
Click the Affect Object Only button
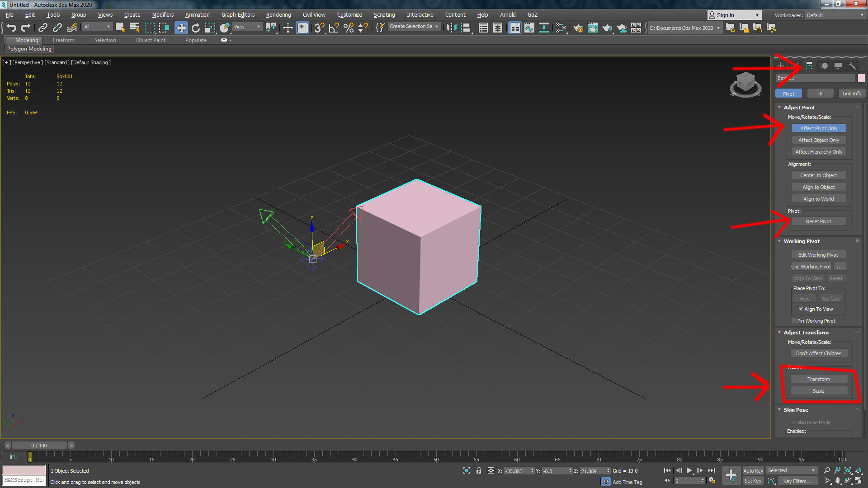(x=819, y=140)
